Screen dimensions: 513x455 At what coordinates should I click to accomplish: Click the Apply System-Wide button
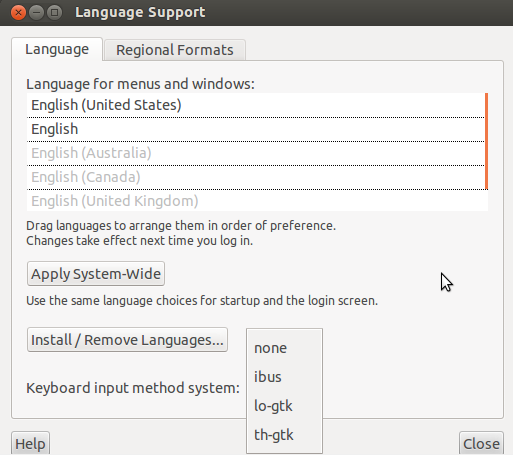[x=96, y=274]
